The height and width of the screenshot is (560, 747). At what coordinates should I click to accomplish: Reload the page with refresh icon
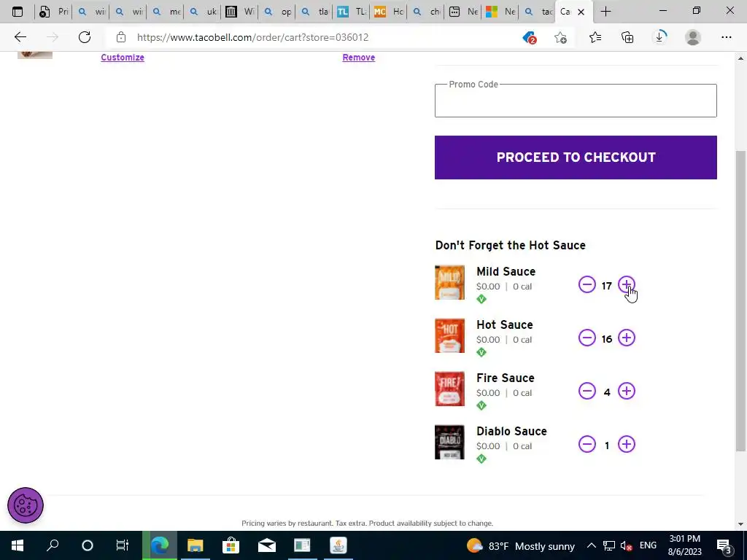point(85,37)
